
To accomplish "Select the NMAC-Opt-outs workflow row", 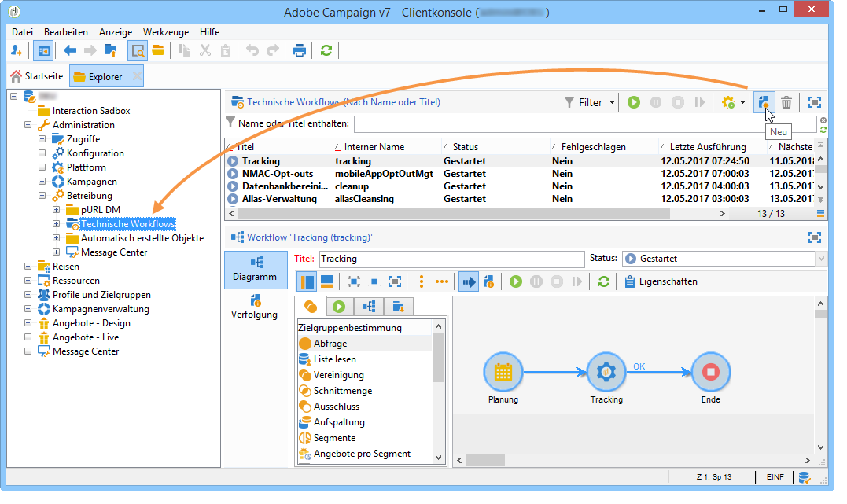I will [x=518, y=174].
